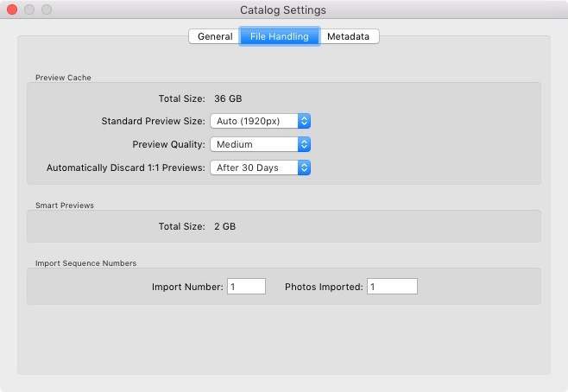This screenshot has width=568, height=392.
Task: Click the Automatically Discard 1:1 Previews label
Action: [x=126, y=168]
